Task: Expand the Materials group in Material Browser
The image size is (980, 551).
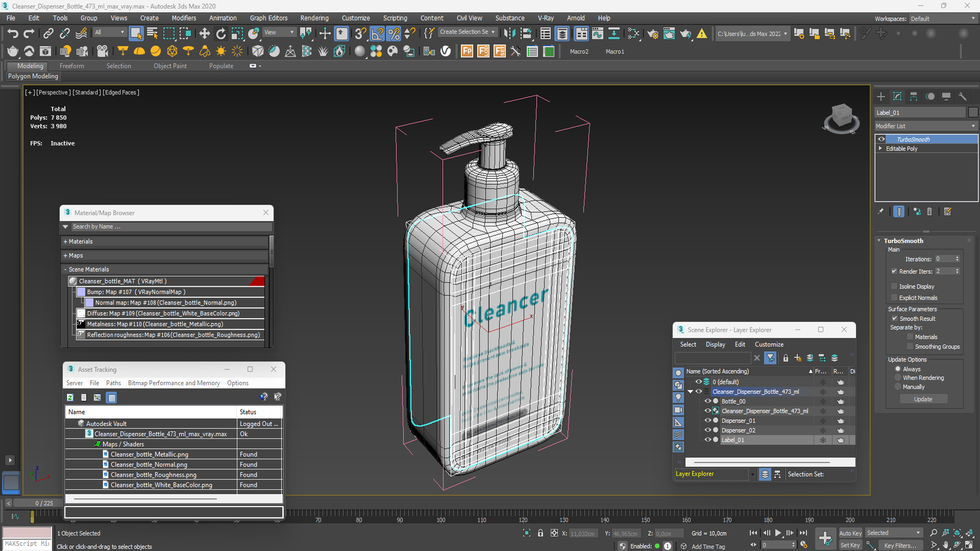Action: point(65,242)
